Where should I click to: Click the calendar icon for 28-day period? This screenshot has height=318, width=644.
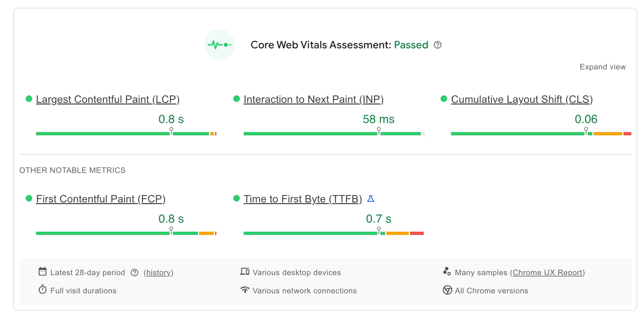(43, 272)
